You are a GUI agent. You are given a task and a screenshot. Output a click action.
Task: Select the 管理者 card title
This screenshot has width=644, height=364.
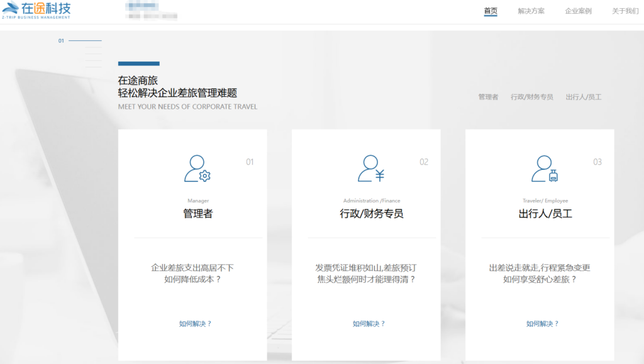(197, 214)
